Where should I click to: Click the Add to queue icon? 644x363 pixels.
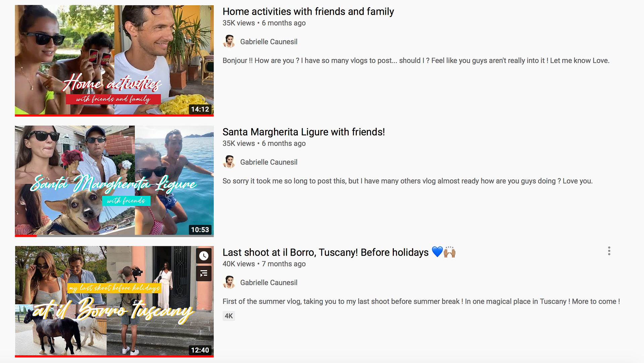tap(204, 273)
